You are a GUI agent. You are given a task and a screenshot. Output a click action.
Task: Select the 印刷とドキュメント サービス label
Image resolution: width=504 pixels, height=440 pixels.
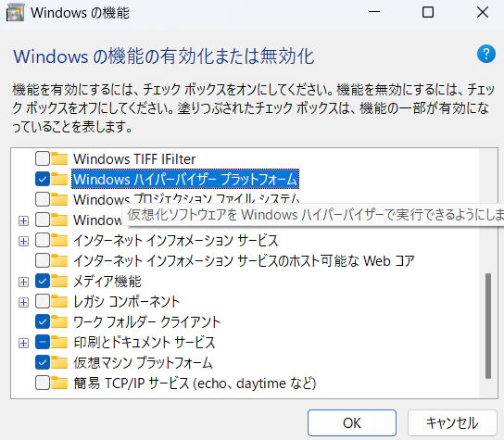145,343
